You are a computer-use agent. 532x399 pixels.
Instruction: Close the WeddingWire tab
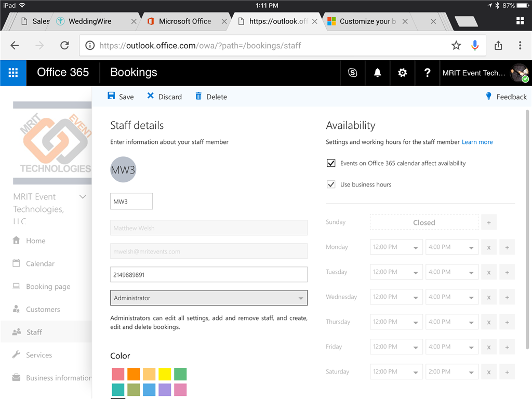point(134,21)
